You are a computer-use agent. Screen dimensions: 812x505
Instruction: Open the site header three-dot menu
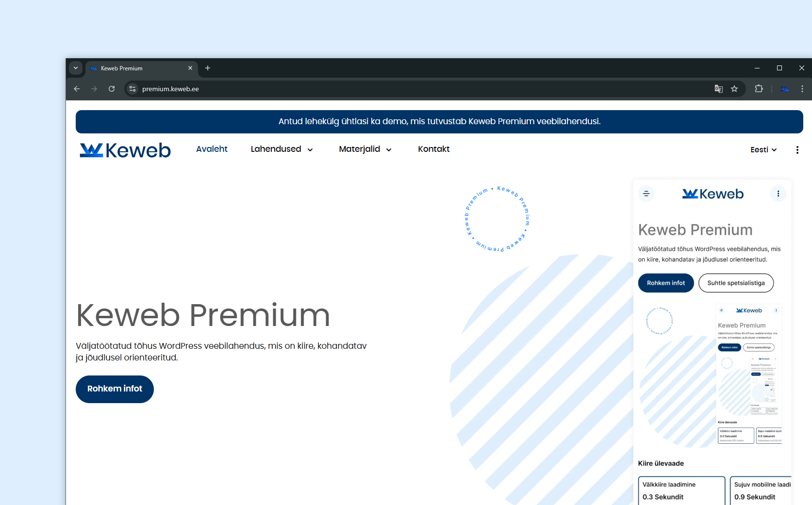click(x=797, y=150)
